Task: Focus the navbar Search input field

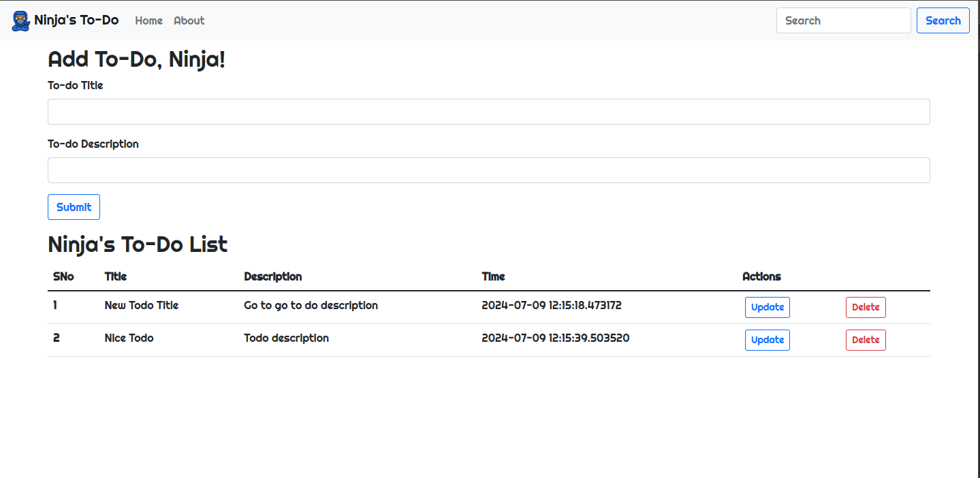Action: point(843,20)
